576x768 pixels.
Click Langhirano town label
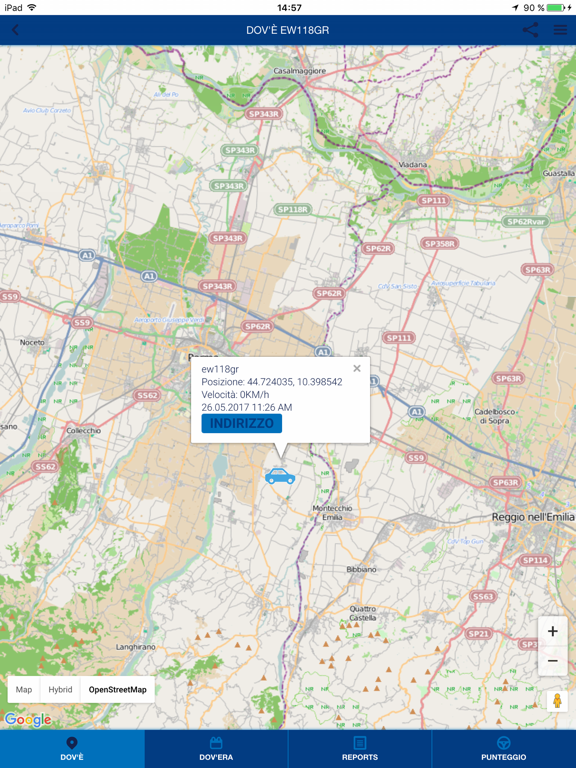pos(136,647)
